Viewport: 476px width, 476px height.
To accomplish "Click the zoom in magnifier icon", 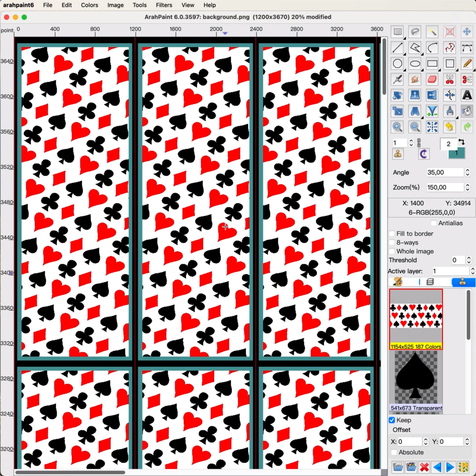I will 397,127.
